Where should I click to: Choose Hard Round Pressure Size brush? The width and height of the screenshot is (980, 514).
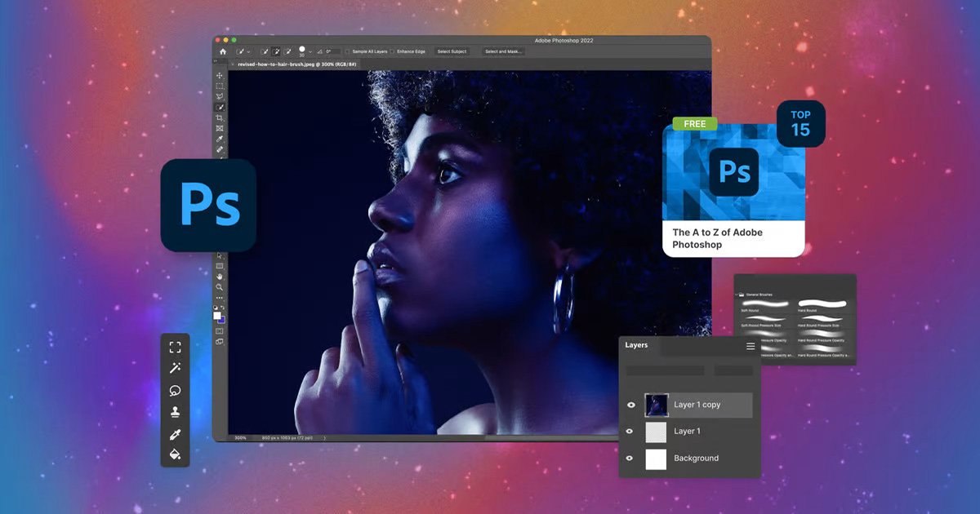[x=822, y=321]
